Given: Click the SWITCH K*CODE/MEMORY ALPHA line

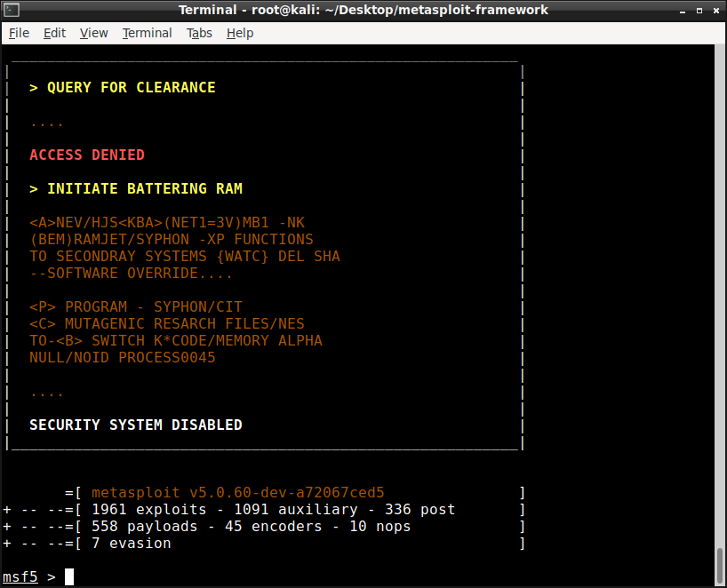Looking at the screenshot, I should click(x=176, y=340).
